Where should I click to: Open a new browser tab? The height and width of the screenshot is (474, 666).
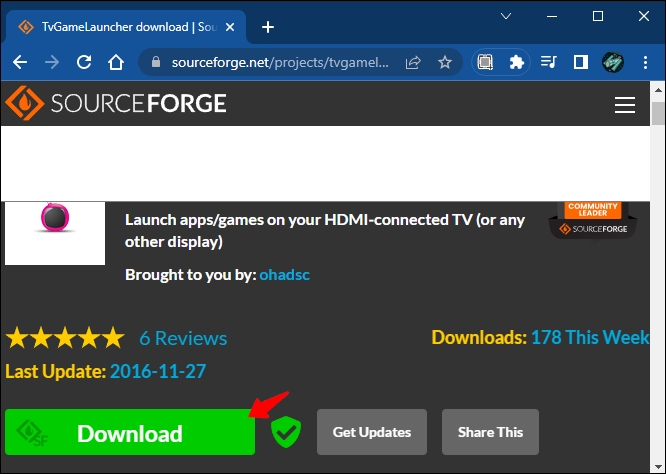(x=268, y=27)
